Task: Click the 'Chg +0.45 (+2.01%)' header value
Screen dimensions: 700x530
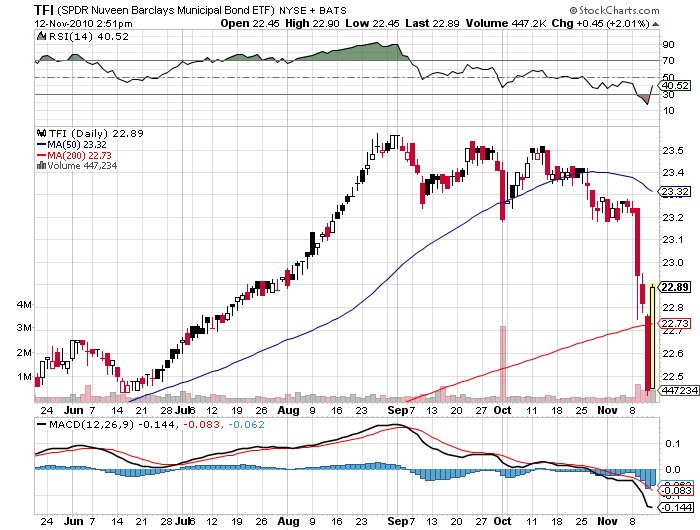Action: click(x=600, y=24)
